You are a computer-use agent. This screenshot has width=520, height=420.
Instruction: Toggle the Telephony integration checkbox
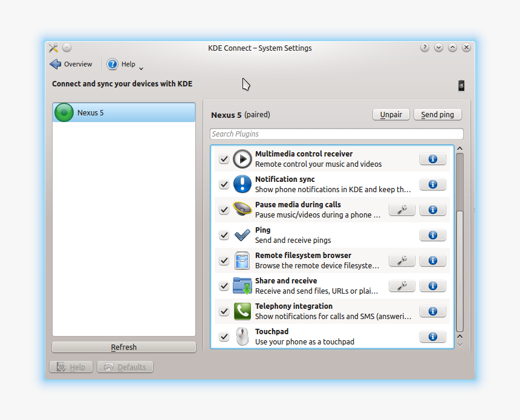click(224, 311)
